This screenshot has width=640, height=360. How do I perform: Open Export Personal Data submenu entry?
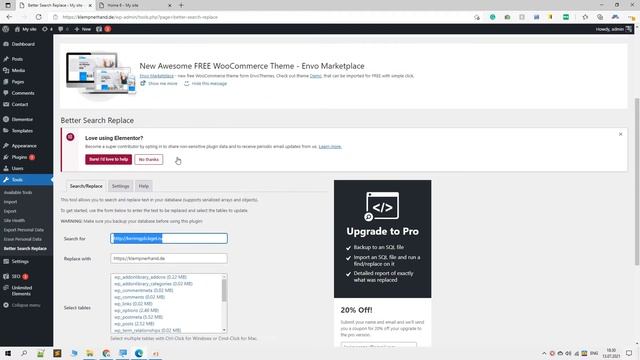pyautogui.click(x=24, y=230)
